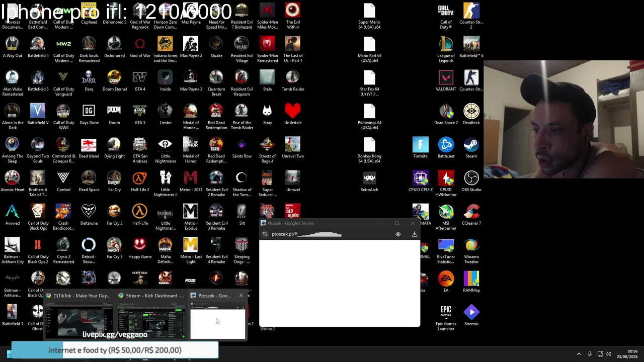
Task: Select the Super Mario 64 ROM file
Action: (369, 15)
